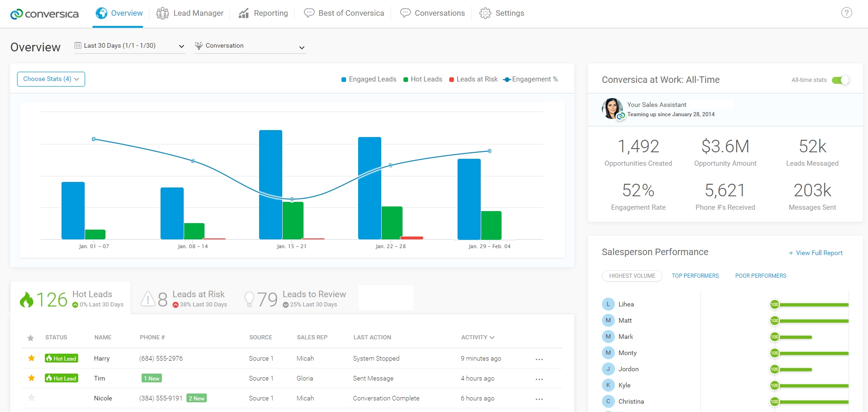Toggle Engagement % legend series
Screen dimensions: 868x412
pyautogui.click(x=531, y=79)
